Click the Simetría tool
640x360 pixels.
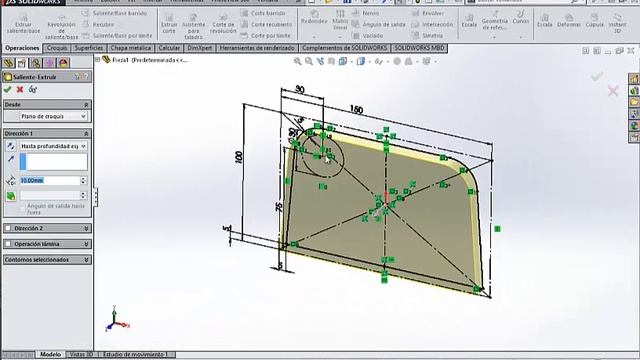427,36
